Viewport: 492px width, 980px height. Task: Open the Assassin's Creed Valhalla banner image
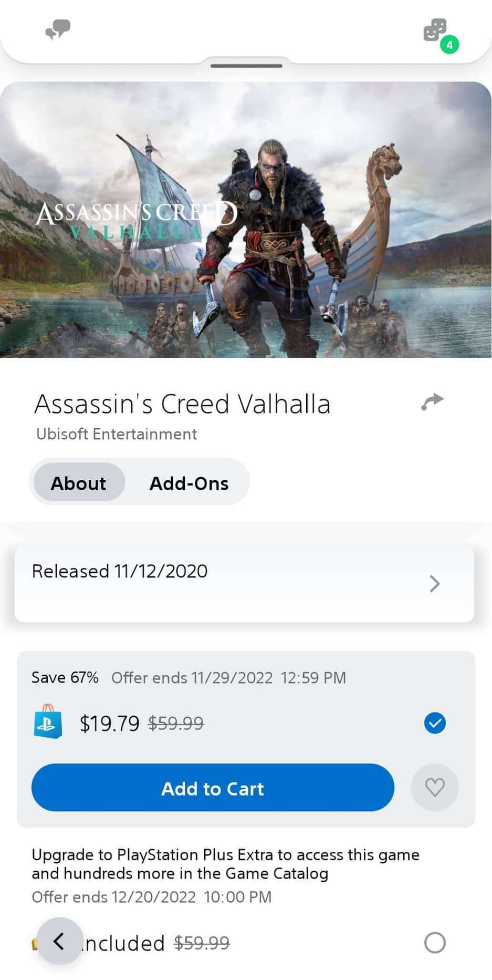coord(246,220)
